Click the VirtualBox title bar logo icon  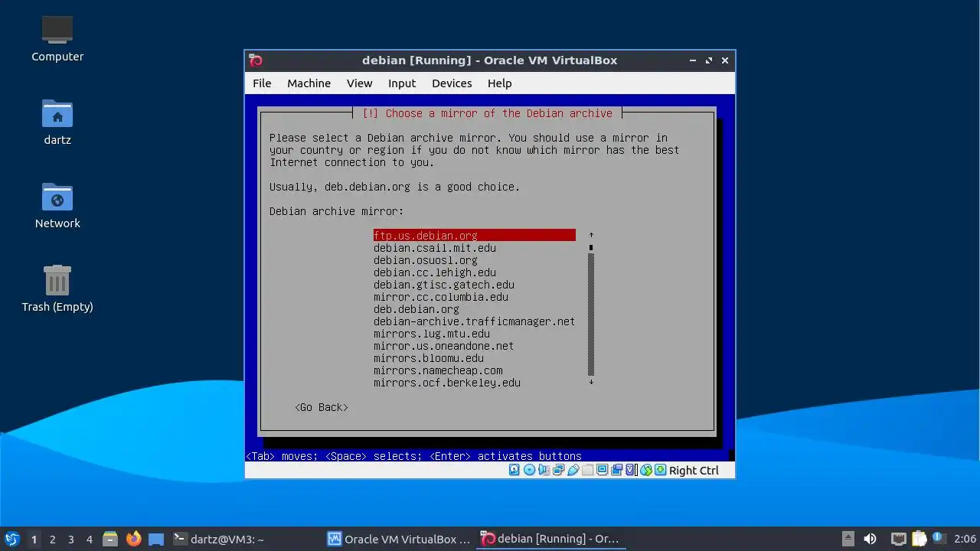tap(256, 60)
